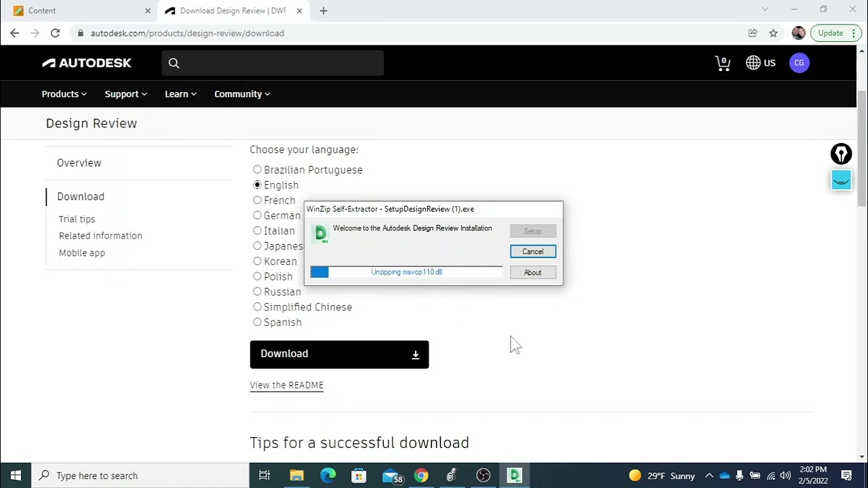Click the browser address bar
The width and height of the screenshot is (868, 488).
(407, 33)
